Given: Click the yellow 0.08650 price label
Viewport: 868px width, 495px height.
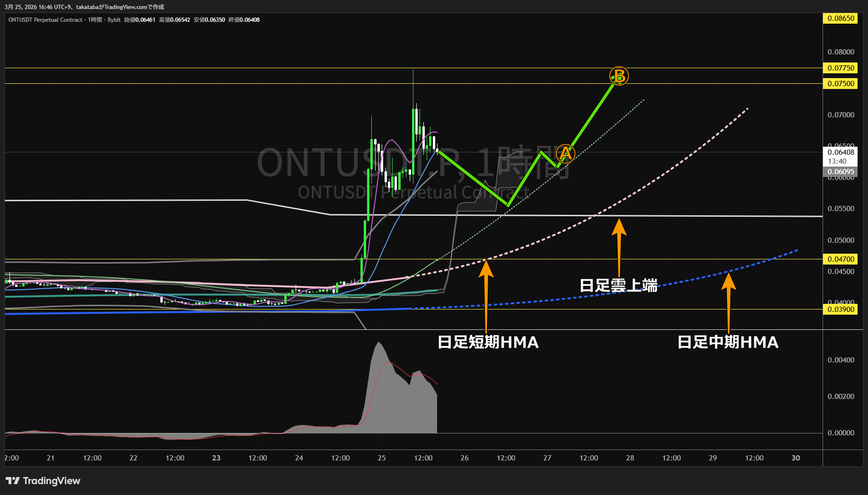Looking at the screenshot, I should (841, 18).
